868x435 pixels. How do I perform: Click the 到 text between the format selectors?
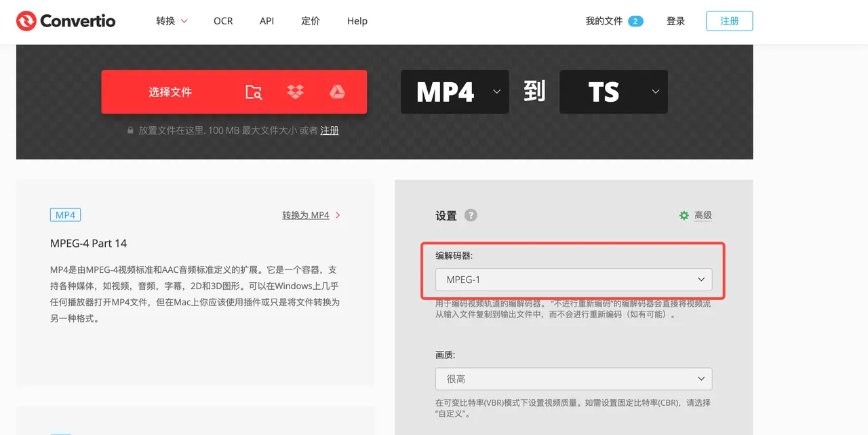(534, 92)
